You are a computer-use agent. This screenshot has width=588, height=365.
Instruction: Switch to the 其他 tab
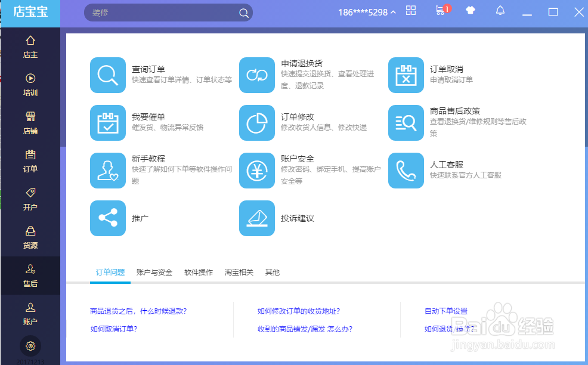[273, 273]
